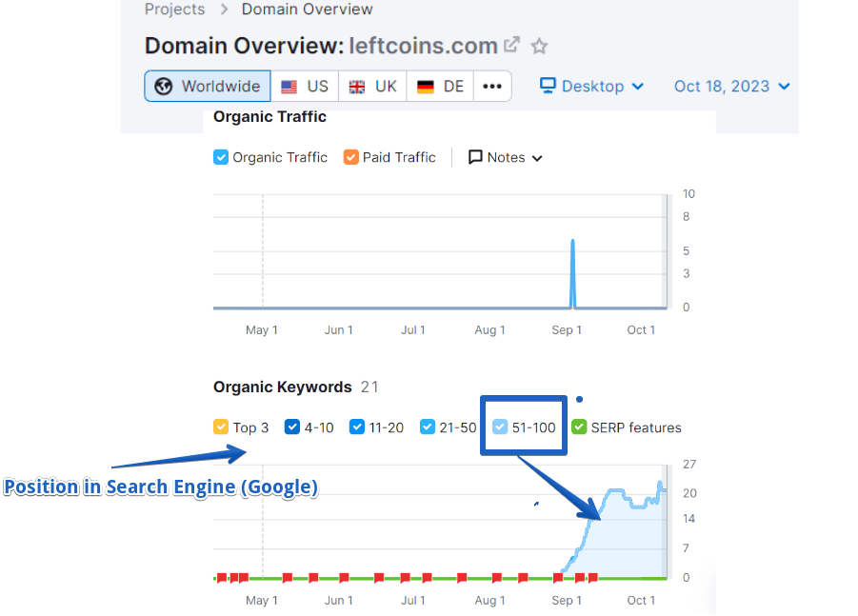858x616 pixels.
Task: Click the US flag icon
Action: pyautogui.click(x=289, y=87)
